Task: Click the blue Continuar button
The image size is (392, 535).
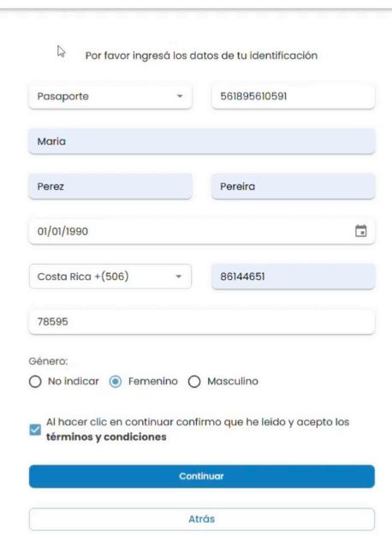Action: click(x=202, y=476)
